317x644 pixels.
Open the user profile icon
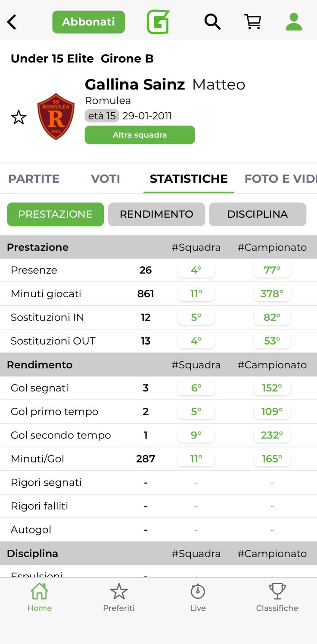pos(294,22)
